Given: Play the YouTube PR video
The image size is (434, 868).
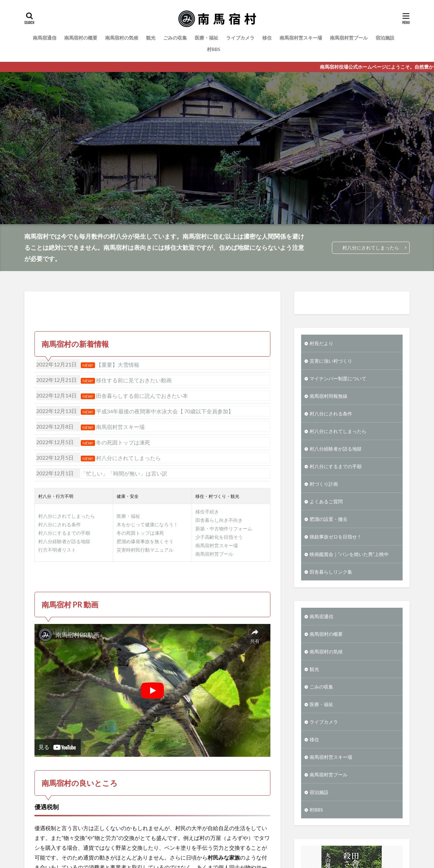Looking at the screenshot, I should 152,690.
